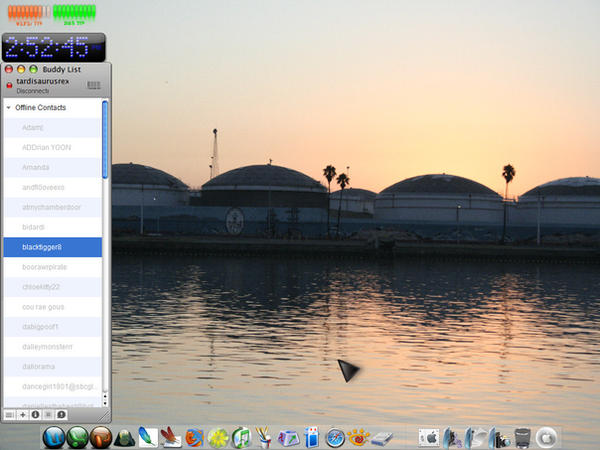Screen dimensions: 600x450
Task: Select contact bidardi
Action: (x=53, y=227)
